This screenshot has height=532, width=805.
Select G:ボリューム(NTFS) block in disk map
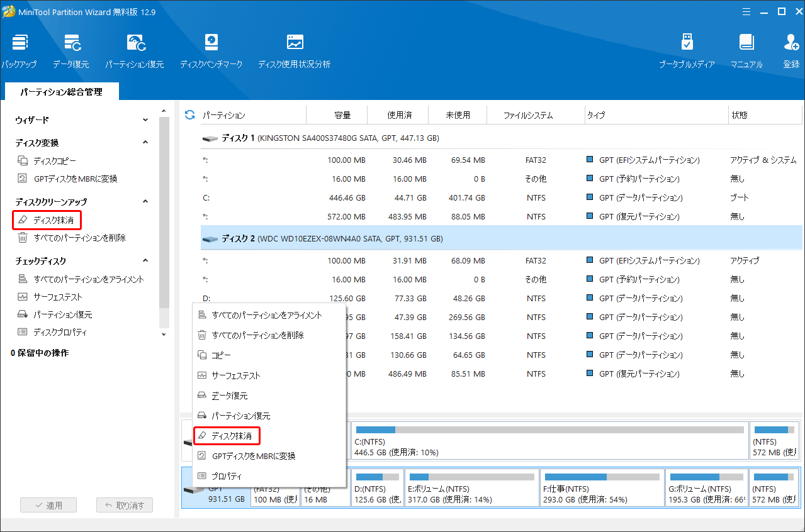pyautogui.click(x=707, y=487)
